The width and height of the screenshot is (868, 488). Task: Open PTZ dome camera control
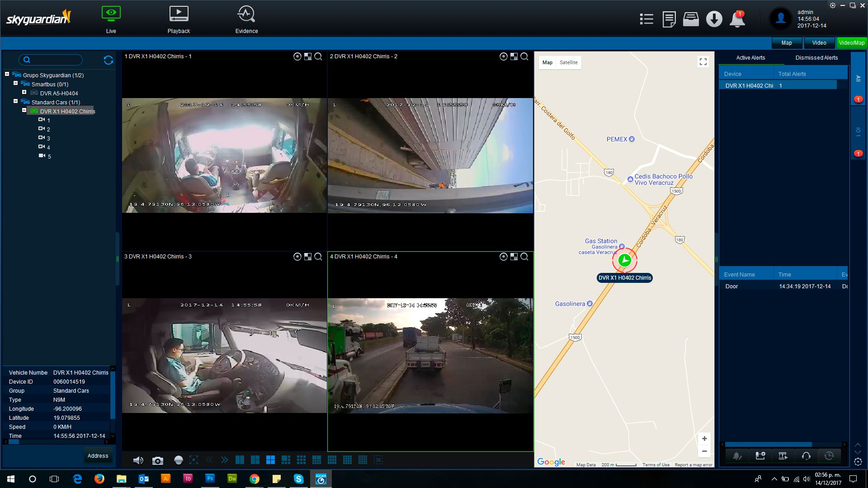[178, 460]
